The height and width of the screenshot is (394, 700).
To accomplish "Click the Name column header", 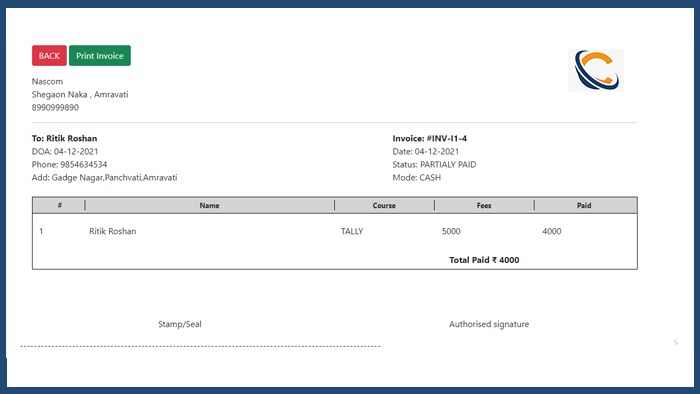I will [209, 205].
